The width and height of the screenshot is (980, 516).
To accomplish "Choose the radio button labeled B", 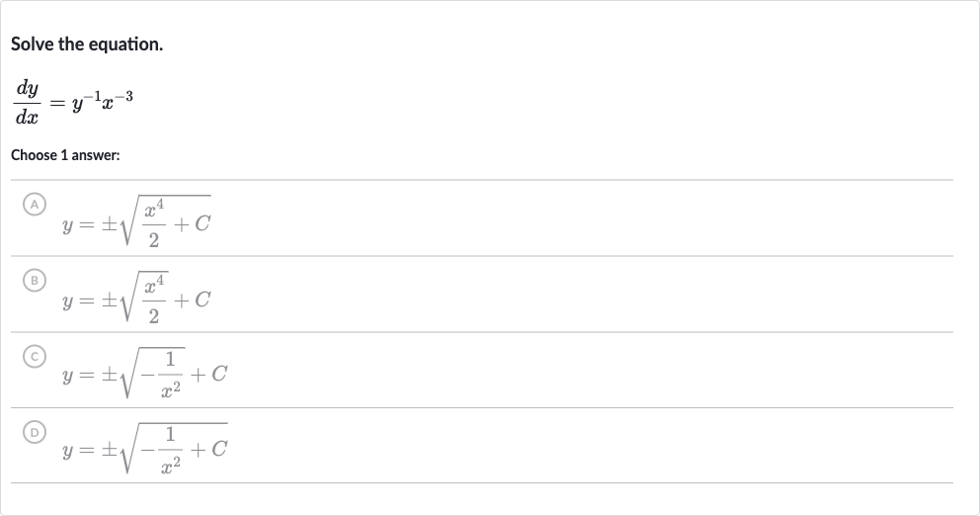I will pos(35,280).
